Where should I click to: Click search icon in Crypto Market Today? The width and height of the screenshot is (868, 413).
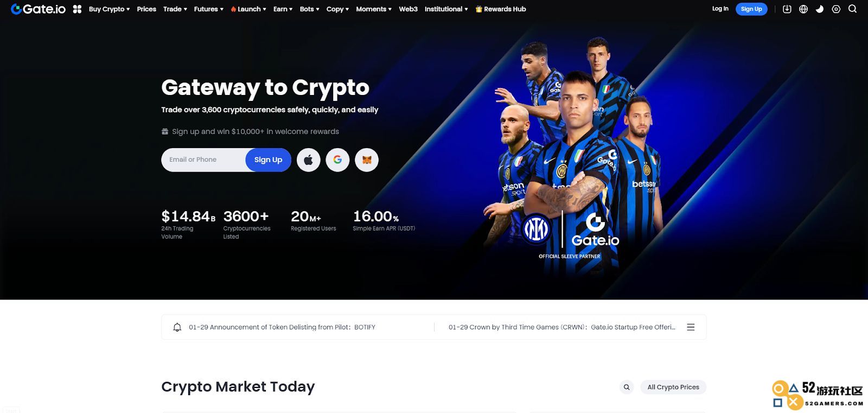click(627, 387)
